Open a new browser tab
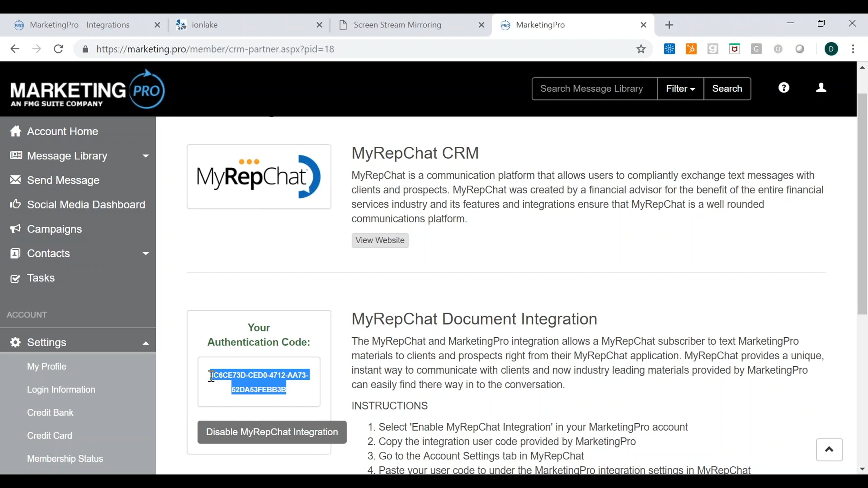The width and height of the screenshot is (868, 488). (669, 25)
